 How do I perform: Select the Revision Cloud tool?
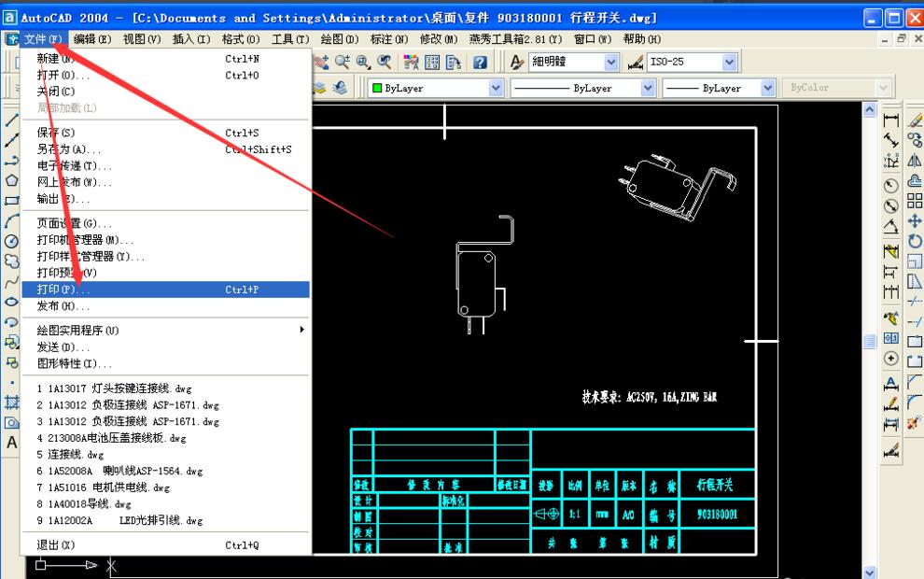[x=11, y=261]
